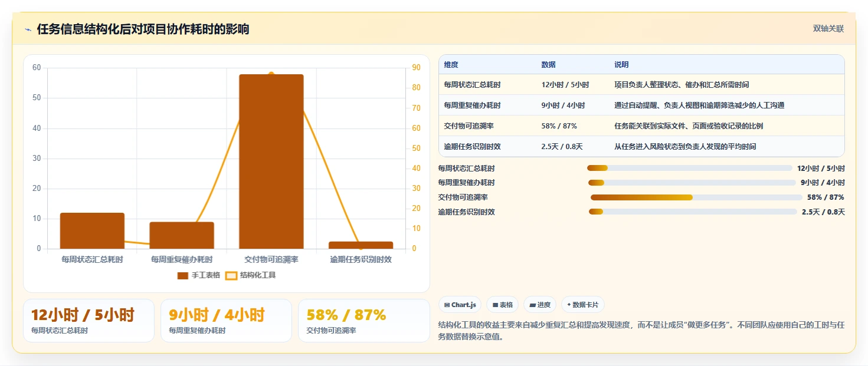Select the table cell 58% / 87%
The height and width of the screenshot is (366, 868).
pos(559,126)
